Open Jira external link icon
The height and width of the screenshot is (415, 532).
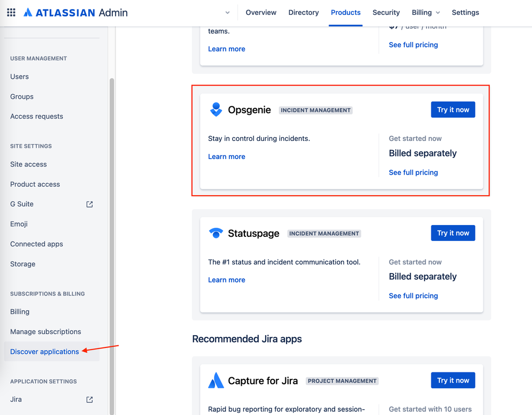pos(89,400)
